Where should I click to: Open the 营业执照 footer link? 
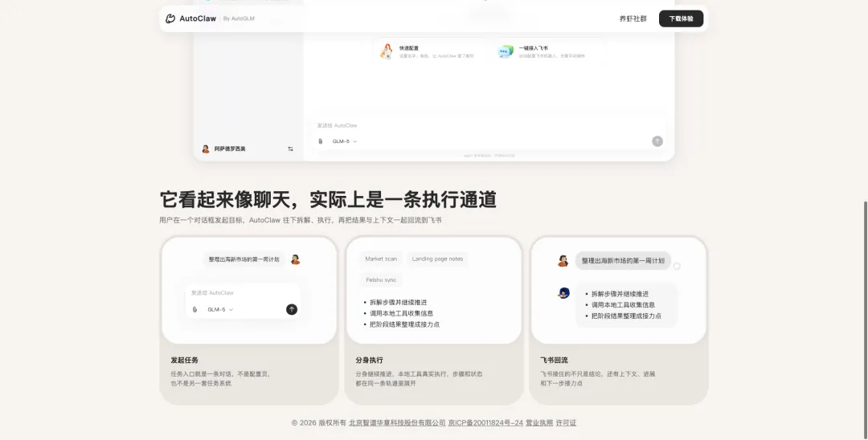[539, 423]
